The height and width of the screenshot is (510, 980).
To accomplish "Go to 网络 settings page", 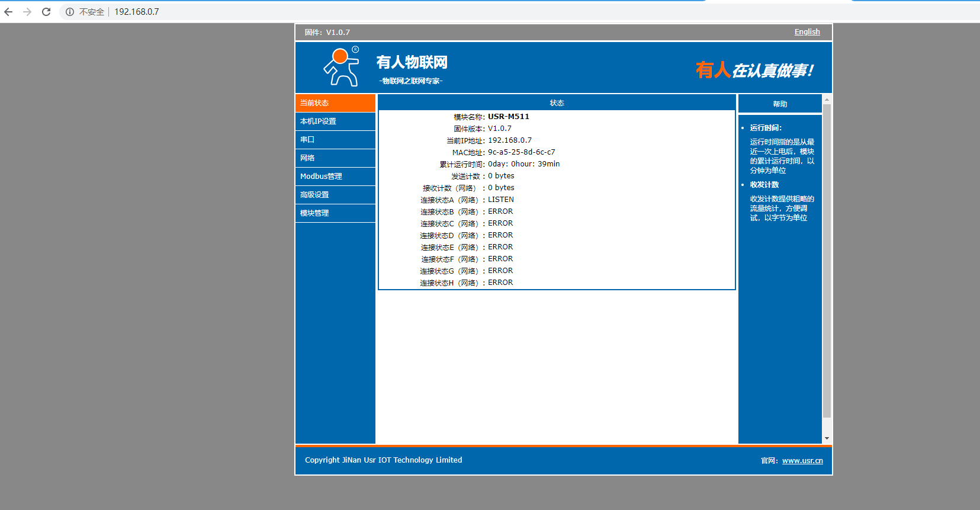I will 335,158.
